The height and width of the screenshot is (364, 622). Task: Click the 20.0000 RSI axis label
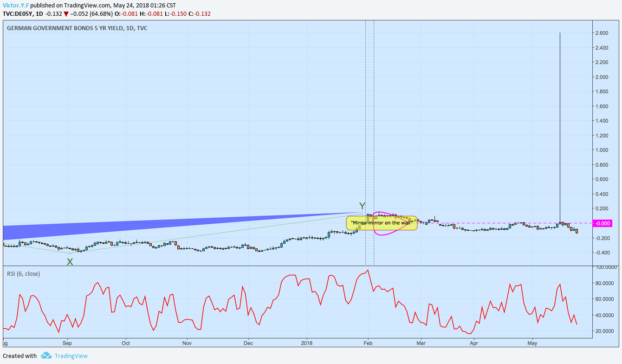[x=605, y=331]
